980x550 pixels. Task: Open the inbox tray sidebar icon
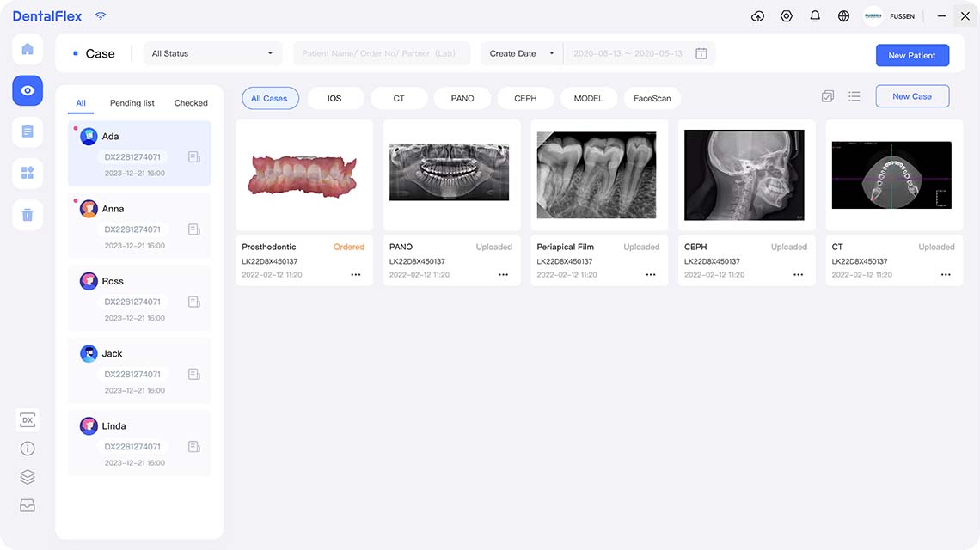pos(28,505)
